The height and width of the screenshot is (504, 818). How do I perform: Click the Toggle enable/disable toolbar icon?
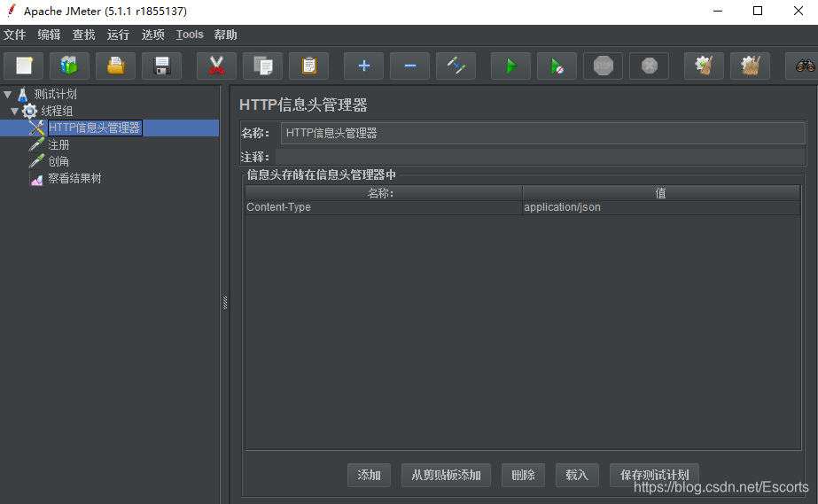(x=456, y=66)
